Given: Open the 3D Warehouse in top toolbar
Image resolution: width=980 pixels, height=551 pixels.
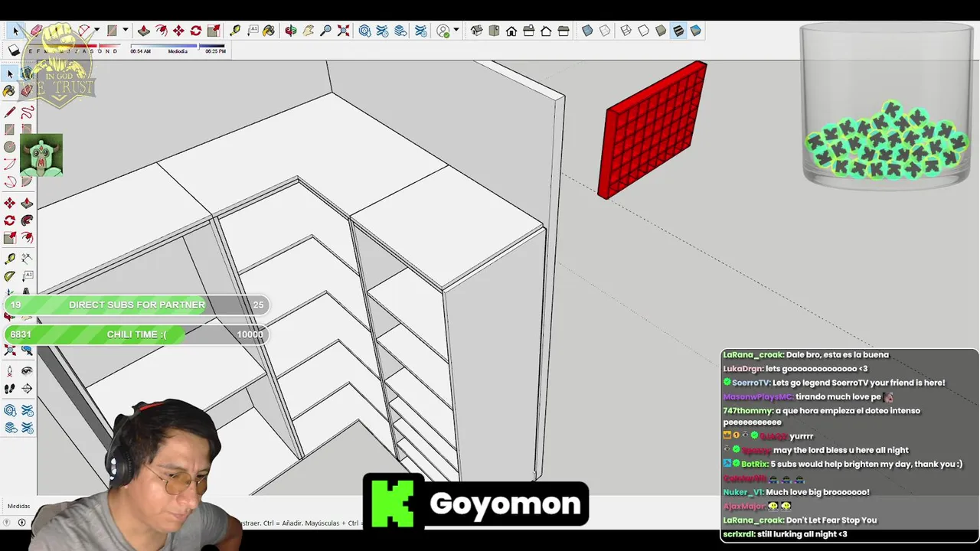Looking at the screenshot, I should pyautogui.click(x=365, y=31).
